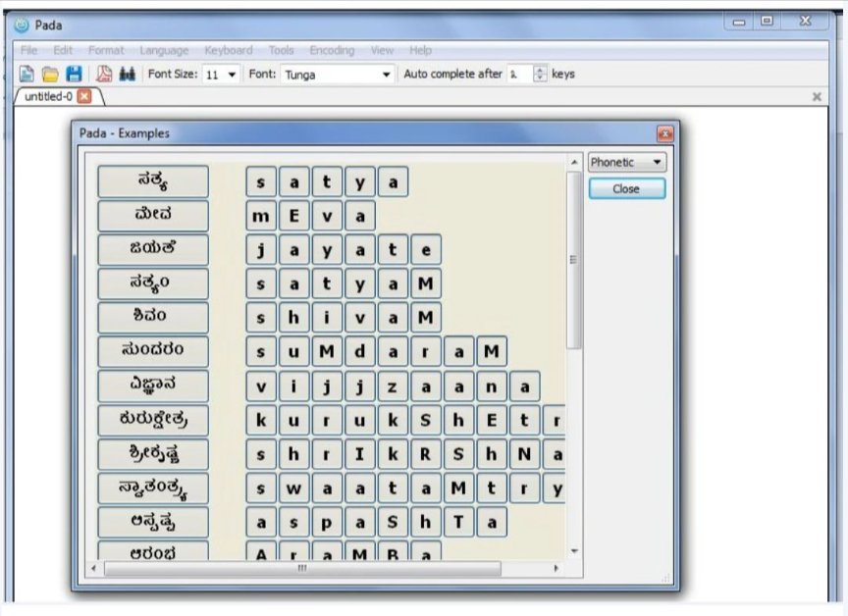The width and height of the screenshot is (848, 616).
Task: Open the Help menu
Action: point(420,50)
